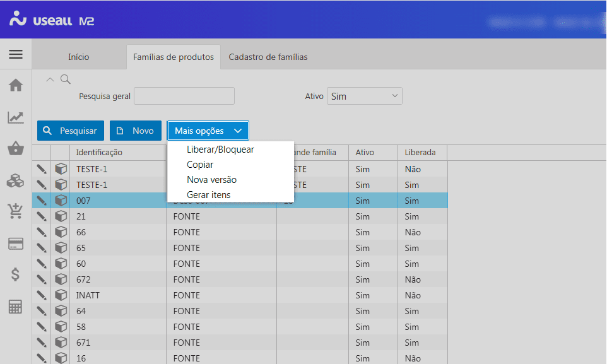
Task: Click the add-to-cart sidebar icon
Action: coord(16,211)
